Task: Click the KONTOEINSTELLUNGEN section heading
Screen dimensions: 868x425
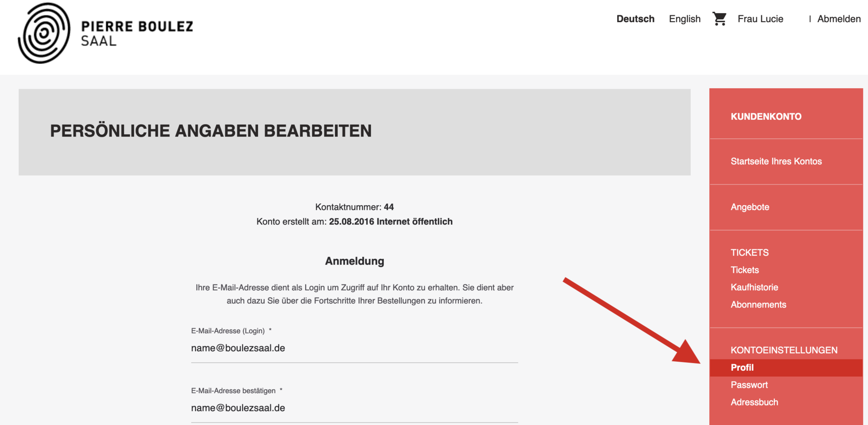Action: 784,350
